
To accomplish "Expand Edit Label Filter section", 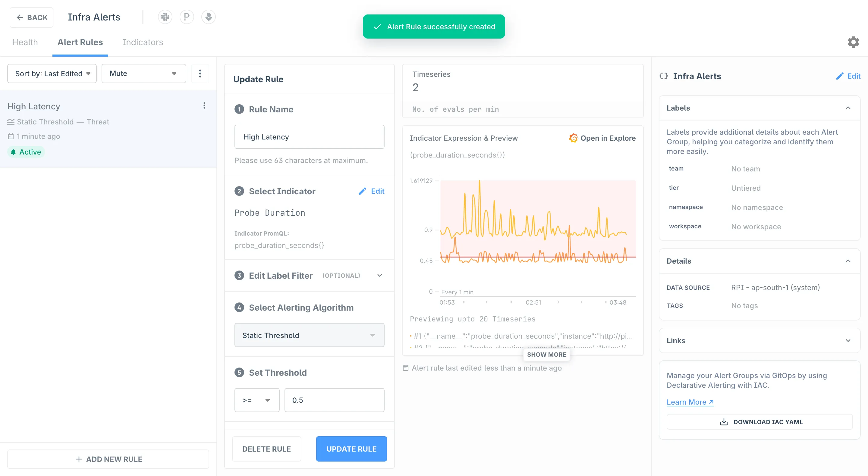I will (380, 276).
